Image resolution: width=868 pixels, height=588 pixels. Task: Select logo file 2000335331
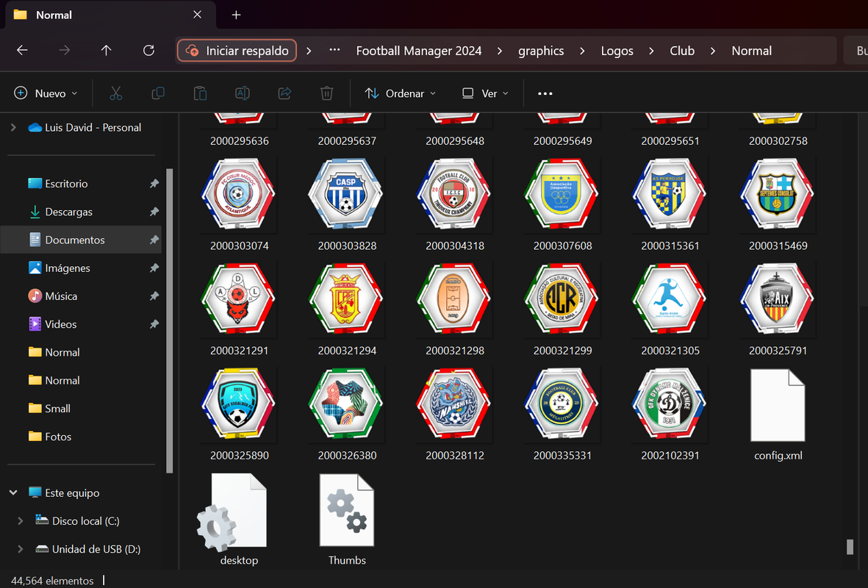click(562, 414)
